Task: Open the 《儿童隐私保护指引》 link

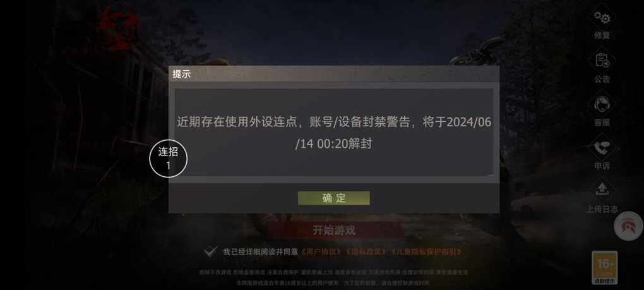Action: coord(427,251)
